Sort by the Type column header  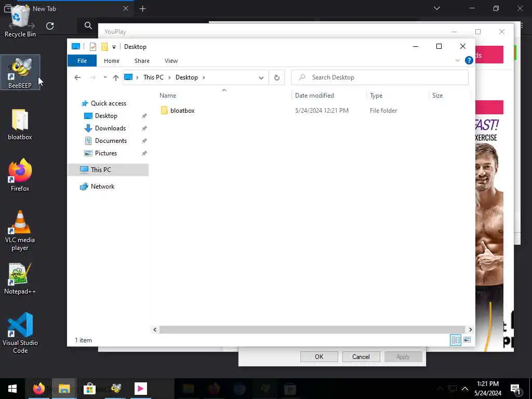pyautogui.click(x=397, y=96)
